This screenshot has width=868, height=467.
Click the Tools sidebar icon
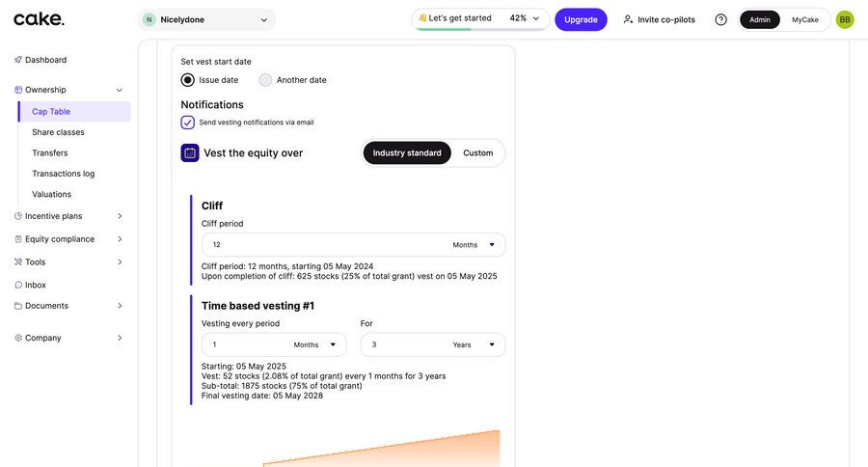pyautogui.click(x=17, y=262)
